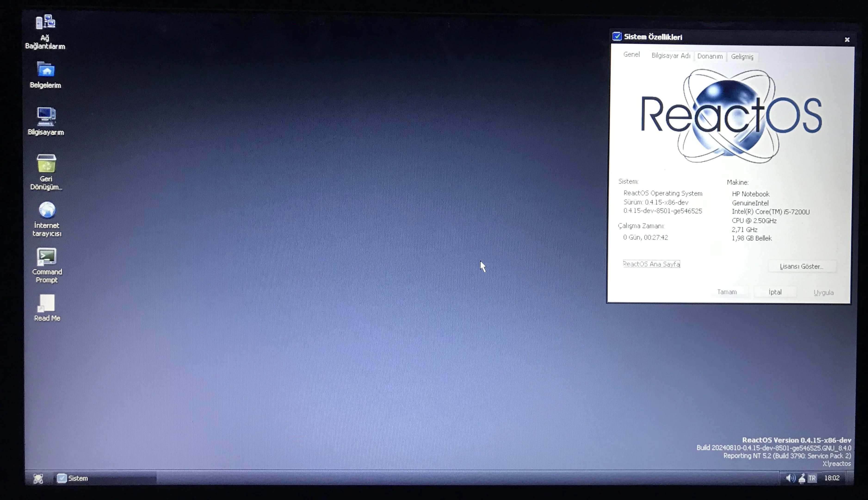Screen dimensions: 868x500
Task: Click the 'GenuineIntel' vendor text
Action: 750,203
